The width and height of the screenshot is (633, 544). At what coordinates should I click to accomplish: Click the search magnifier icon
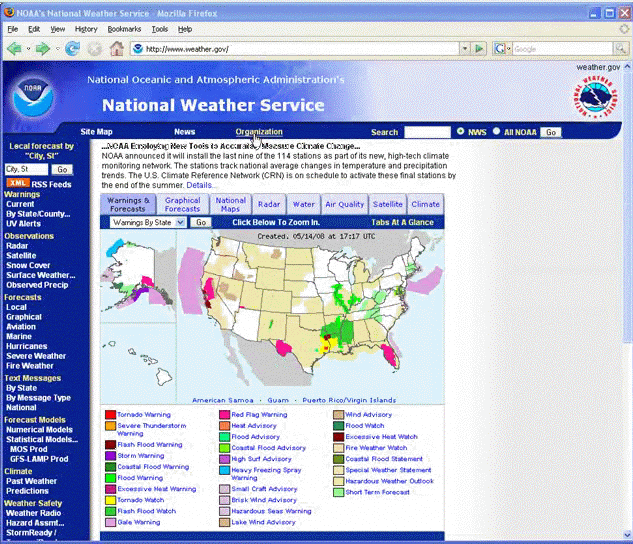(620, 49)
